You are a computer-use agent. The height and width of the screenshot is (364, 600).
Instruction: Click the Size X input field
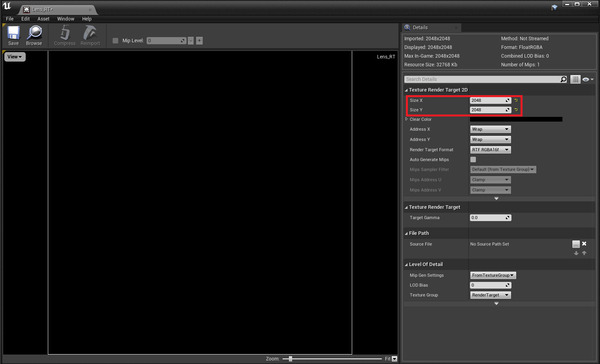point(490,100)
